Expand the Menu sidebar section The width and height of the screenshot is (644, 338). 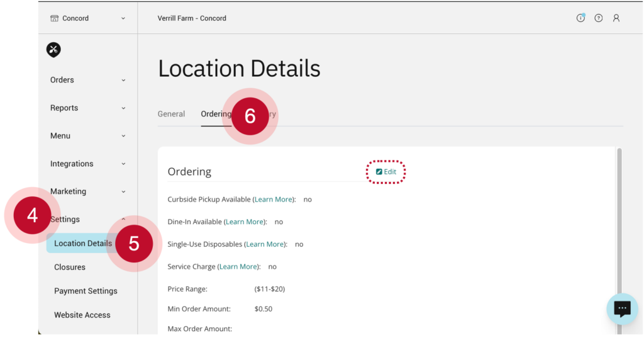click(87, 136)
